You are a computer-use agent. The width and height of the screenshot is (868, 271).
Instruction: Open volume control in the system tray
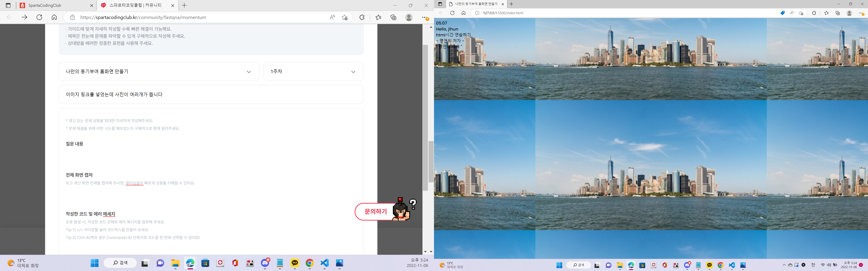[828, 265]
